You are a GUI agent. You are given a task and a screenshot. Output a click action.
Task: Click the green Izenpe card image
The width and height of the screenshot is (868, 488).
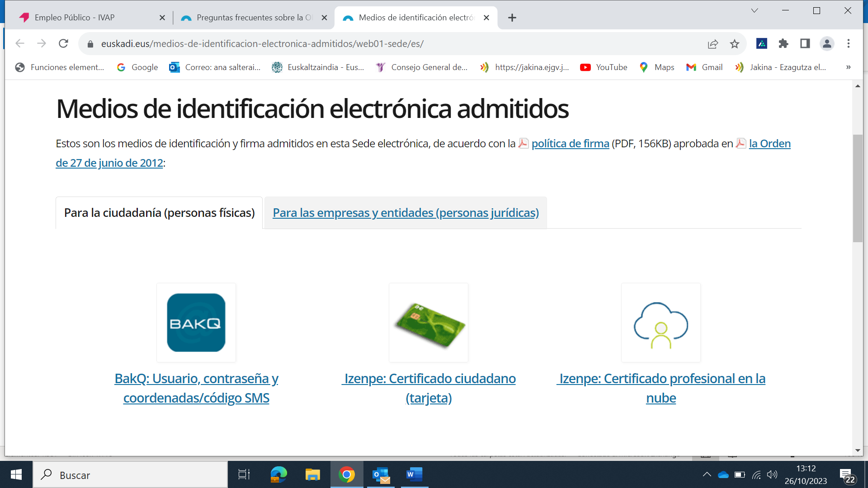429,323
